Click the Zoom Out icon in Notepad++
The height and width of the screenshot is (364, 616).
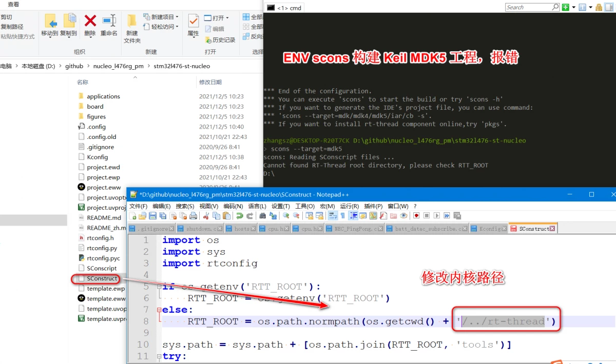point(296,216)
